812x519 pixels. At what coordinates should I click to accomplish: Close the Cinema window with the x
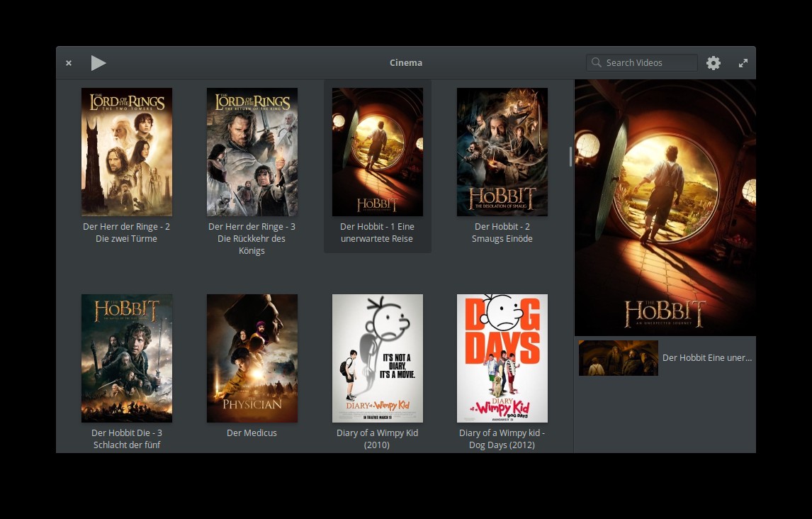(x=68, y=62)
